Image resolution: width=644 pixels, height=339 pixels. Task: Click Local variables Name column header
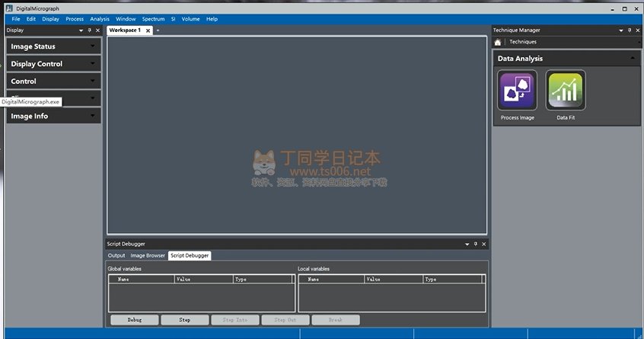point(331,279)
